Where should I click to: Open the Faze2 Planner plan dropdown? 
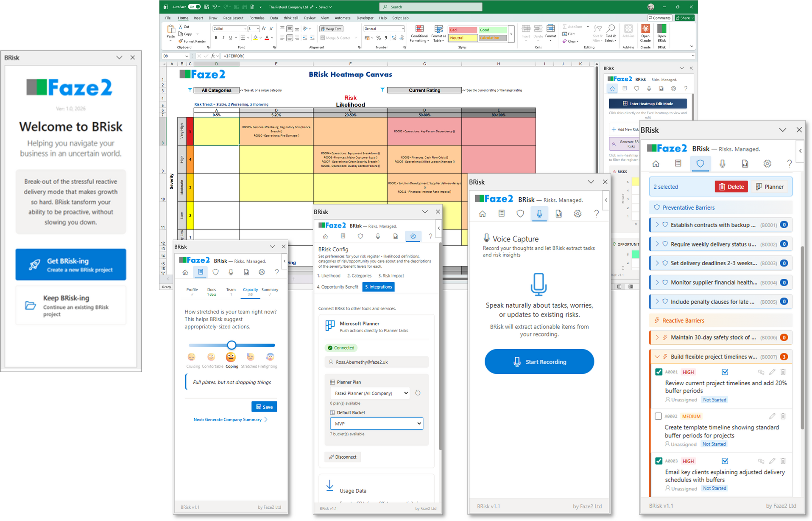coord(370,393)
